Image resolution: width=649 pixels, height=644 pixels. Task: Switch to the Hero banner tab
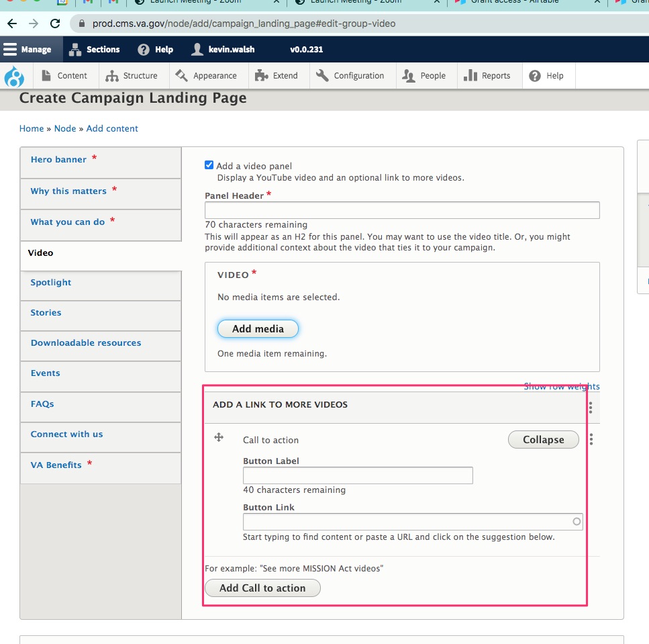click(x=101, y=163)
